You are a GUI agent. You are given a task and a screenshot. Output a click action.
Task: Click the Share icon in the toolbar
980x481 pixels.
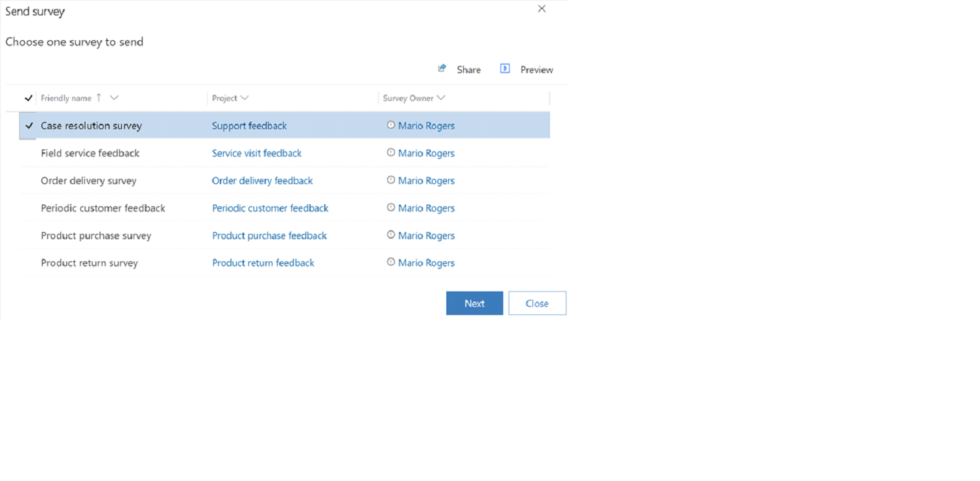point(442,68)
